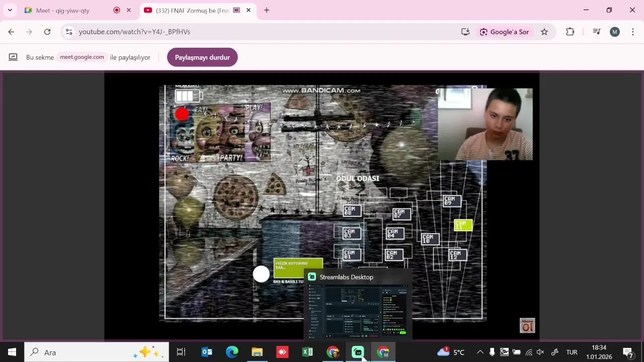The image size is (644, 362).
Task: Click the battery flashlight indicator in game
Action: (x=188, y=96)
